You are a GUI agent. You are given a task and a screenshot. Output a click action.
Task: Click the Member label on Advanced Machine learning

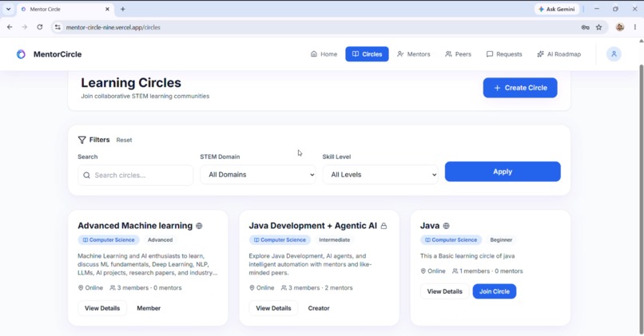click(x=149, y=308)
